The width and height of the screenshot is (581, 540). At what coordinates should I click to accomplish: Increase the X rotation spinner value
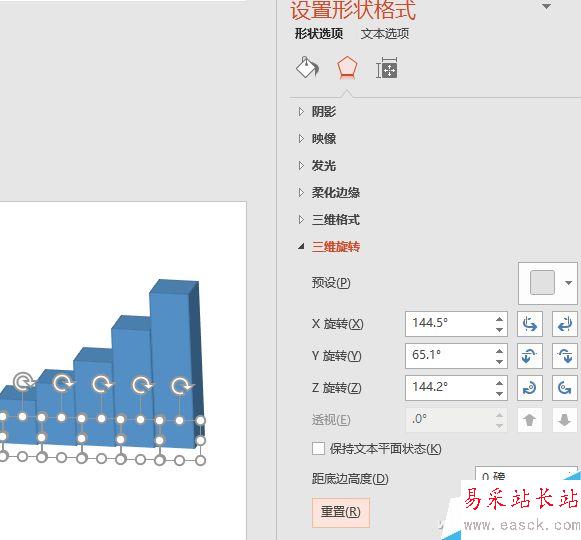[x=499, y=319]
